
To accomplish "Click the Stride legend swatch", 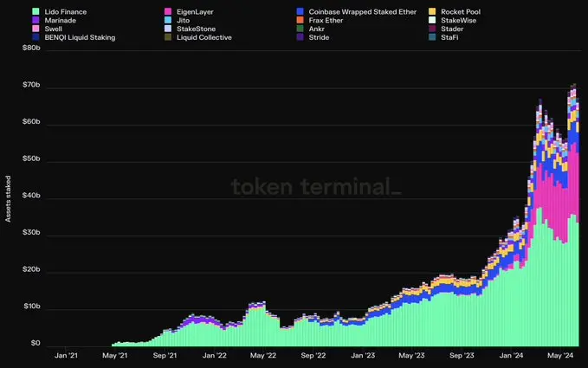I will click(300, 37).
